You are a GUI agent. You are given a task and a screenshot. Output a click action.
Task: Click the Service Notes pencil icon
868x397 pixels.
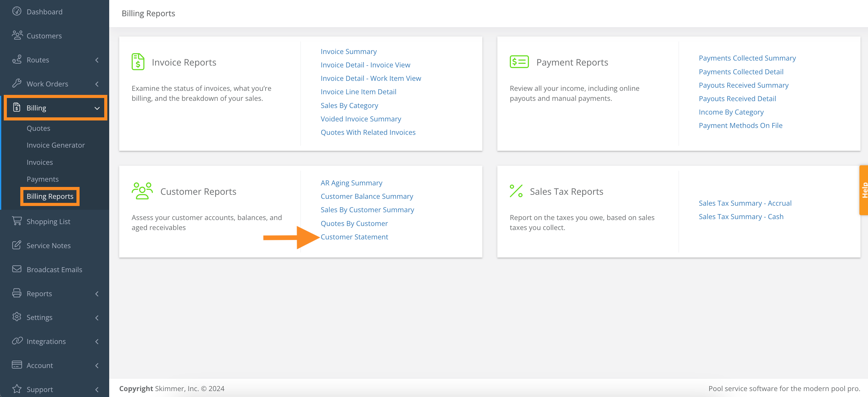[x=17, y=245]
